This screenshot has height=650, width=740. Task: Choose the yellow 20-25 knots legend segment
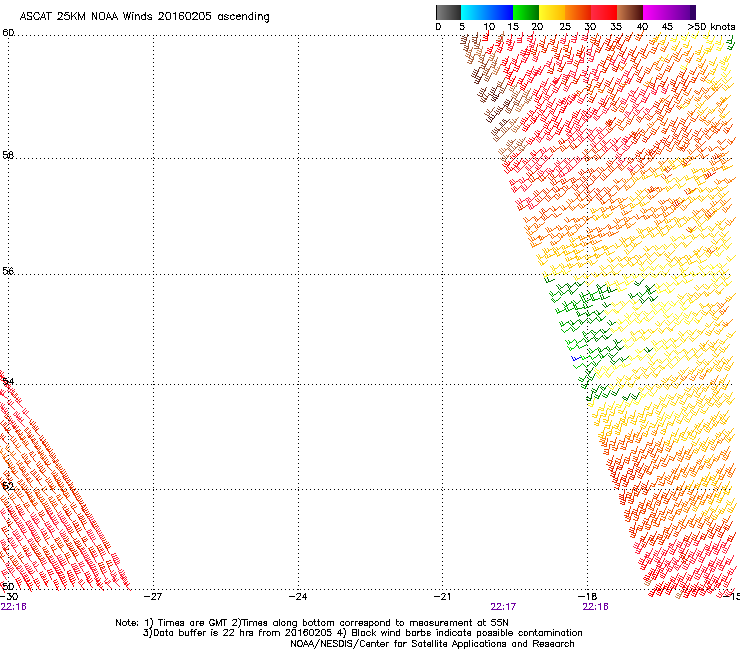pyautogui.click(x=552, y=12)
